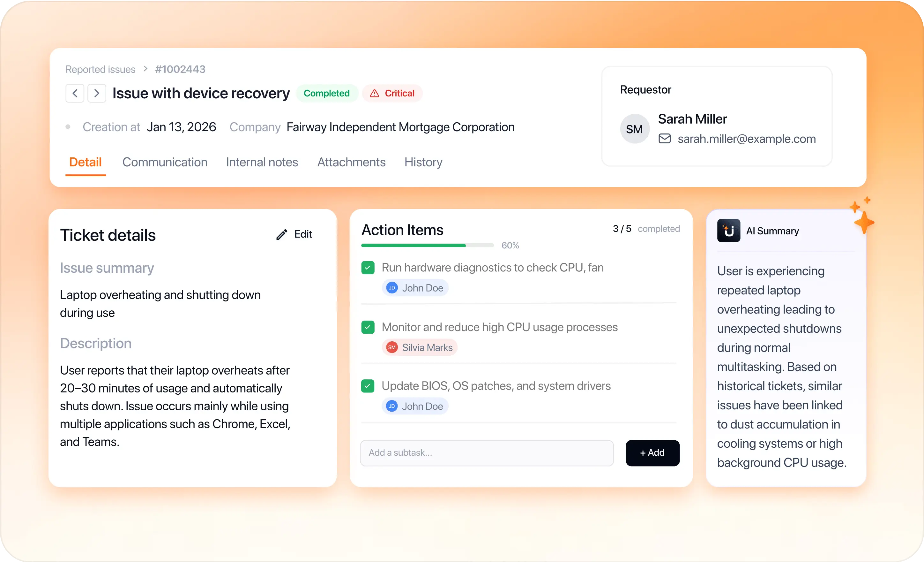The image size is (924, 562).
Task: Click the AI Summary logo icon
Action: pos(728,231)
